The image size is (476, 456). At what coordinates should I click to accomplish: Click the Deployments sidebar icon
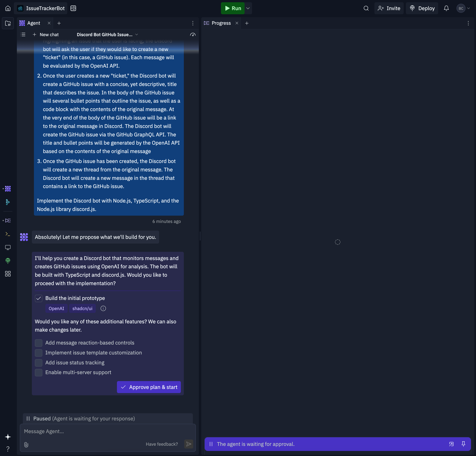(8, 261)
